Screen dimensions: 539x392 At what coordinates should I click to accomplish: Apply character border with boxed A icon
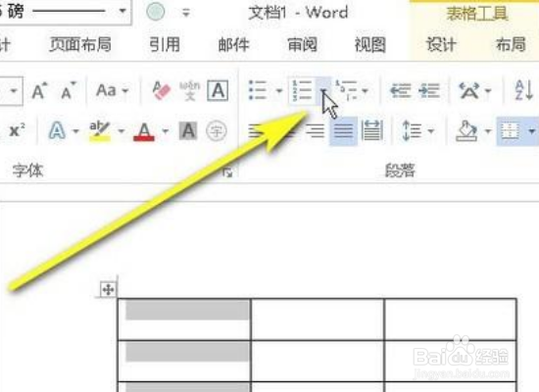tap(218, 91)
